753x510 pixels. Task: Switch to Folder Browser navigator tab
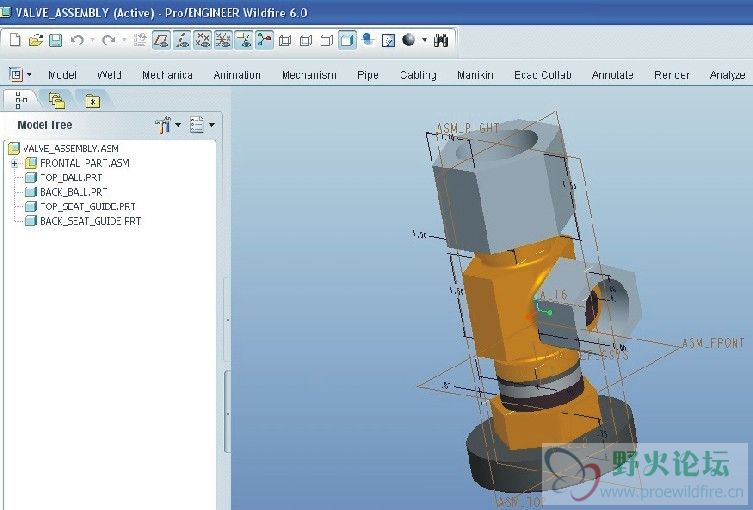(x=57, y=101)
